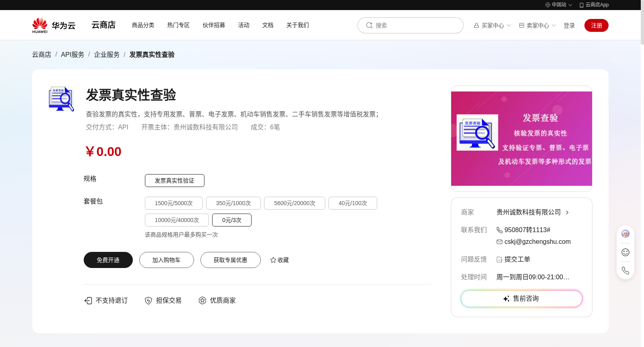Go to API服务 breadcrumb link
The height and width of the screenshot is (347, 644).
[x=72, y=54]
